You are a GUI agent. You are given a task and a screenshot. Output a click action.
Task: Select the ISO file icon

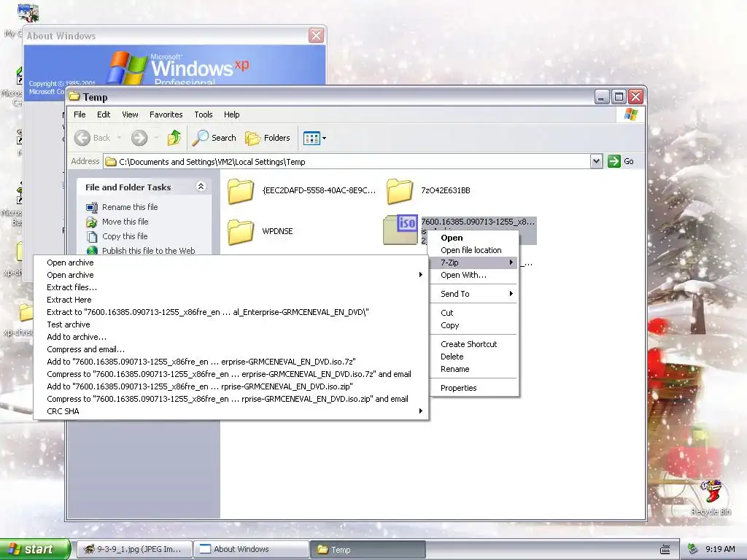point(400,230)
